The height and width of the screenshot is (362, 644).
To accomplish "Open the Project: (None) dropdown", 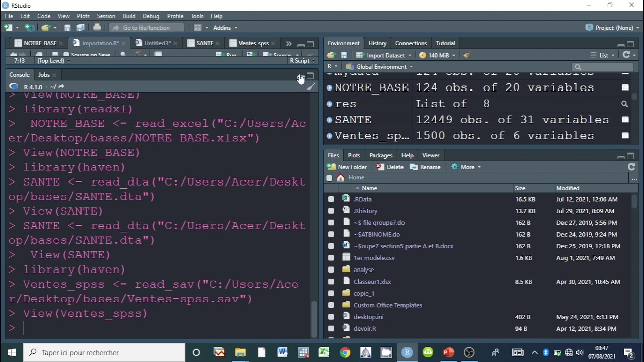I will pos(612,28).
